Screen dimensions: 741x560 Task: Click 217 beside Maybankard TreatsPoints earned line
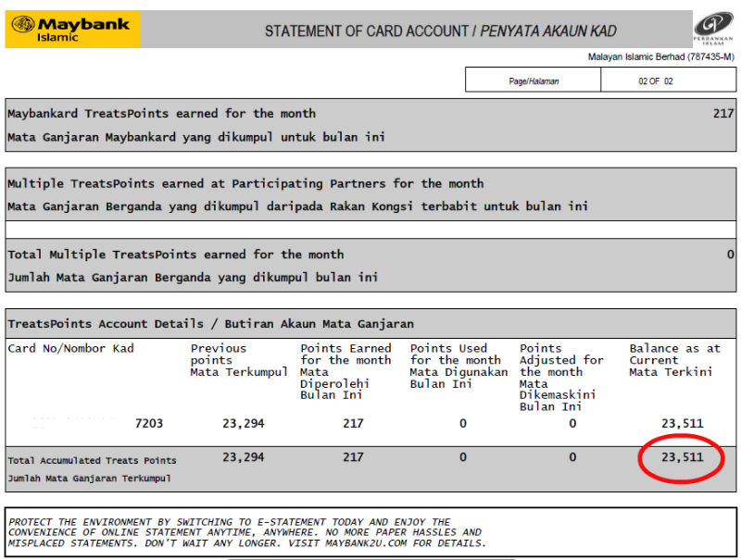coord(723,113)
